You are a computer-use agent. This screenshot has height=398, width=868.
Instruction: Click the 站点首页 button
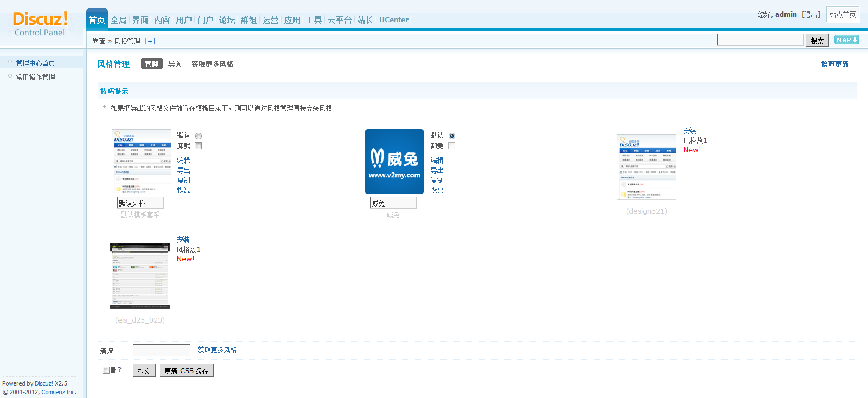pyautogui.click(x=843, y=15)
